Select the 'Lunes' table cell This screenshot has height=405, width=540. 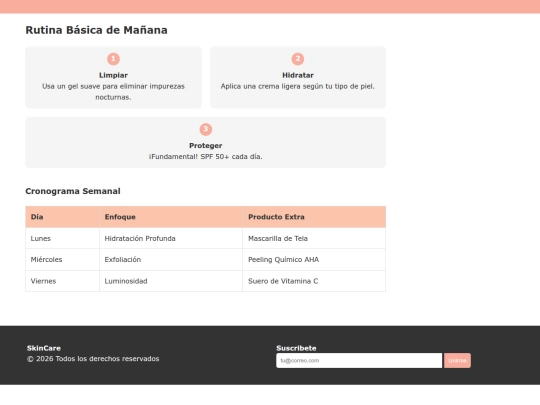pyautogui.click(x=62, y=238)
